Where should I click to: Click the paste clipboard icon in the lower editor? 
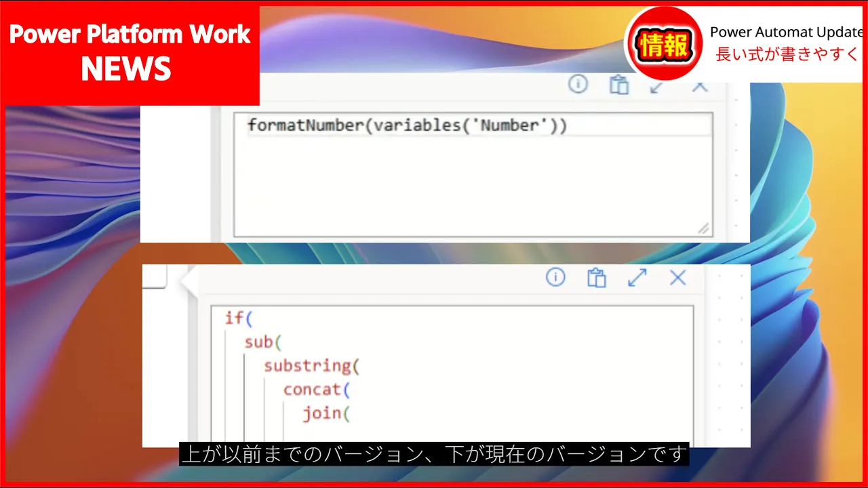click(596, 278)
